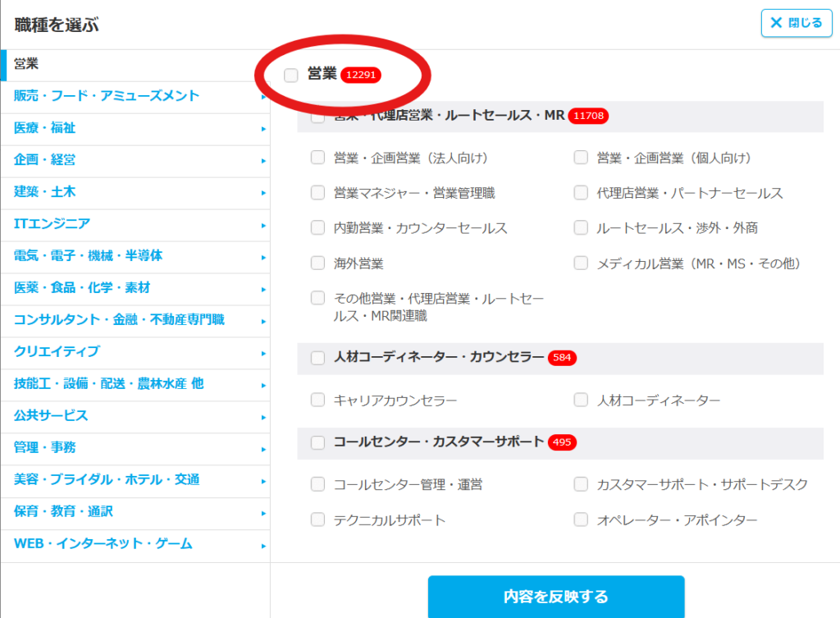The height and width of the screenshot is (618, 840).
Task: Select the 営業 category tab
Action: [26, 64]
